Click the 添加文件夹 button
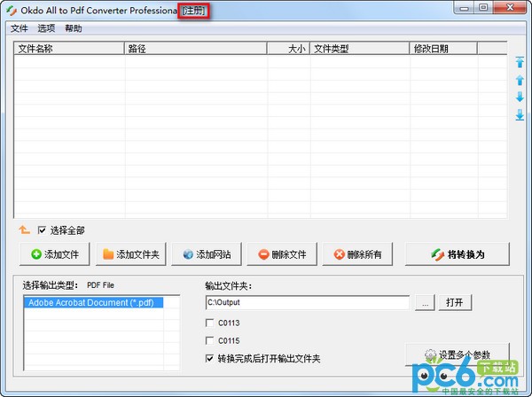Viewport: 532px width, 397px height. pos(131,254)
